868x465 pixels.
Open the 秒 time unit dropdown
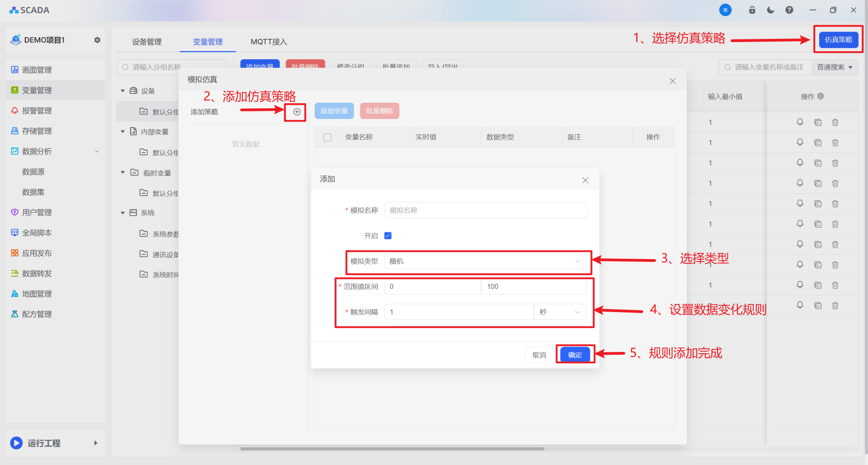(x=560, y=312)
